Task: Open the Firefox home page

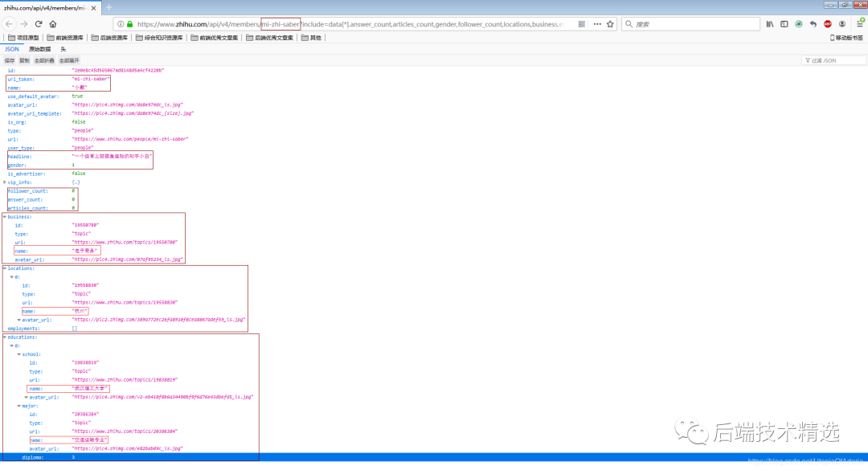Action: (53, 24)
